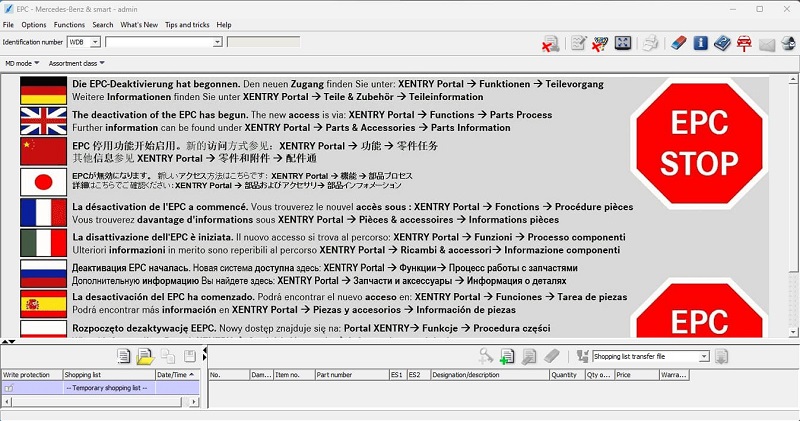This screenshot has width=800, height=421.
Task: Add a part using green plus icon
Action: click(x=507, y=356)
